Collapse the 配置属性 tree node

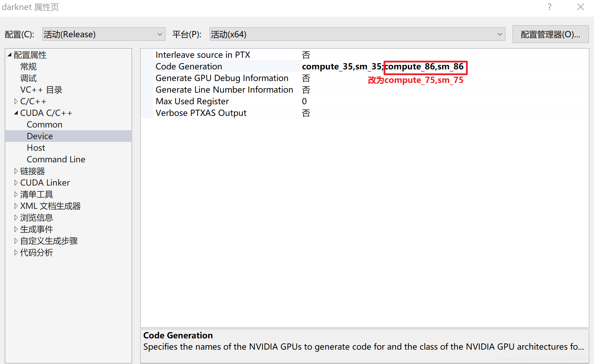click(x=10, y=55)
